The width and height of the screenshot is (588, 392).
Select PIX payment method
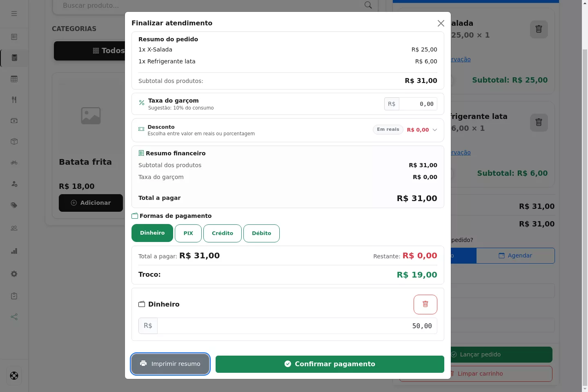click(188, 233)
